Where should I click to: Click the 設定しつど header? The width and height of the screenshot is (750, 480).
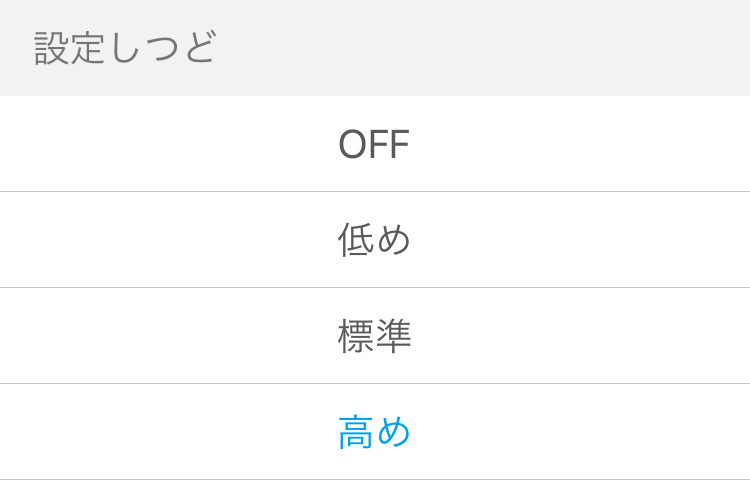pyautogui.click(x=125, y=48)
